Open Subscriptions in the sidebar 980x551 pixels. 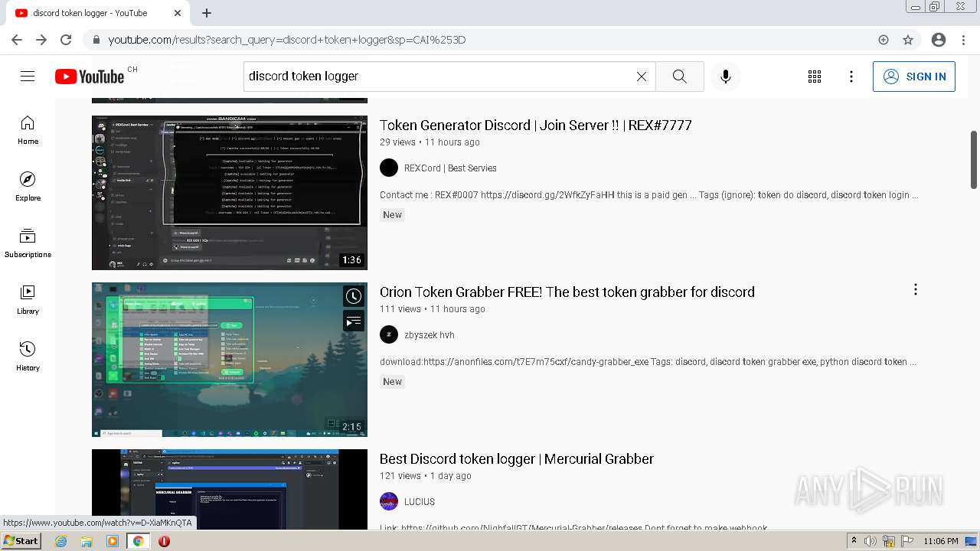click(x=28, y=243)
